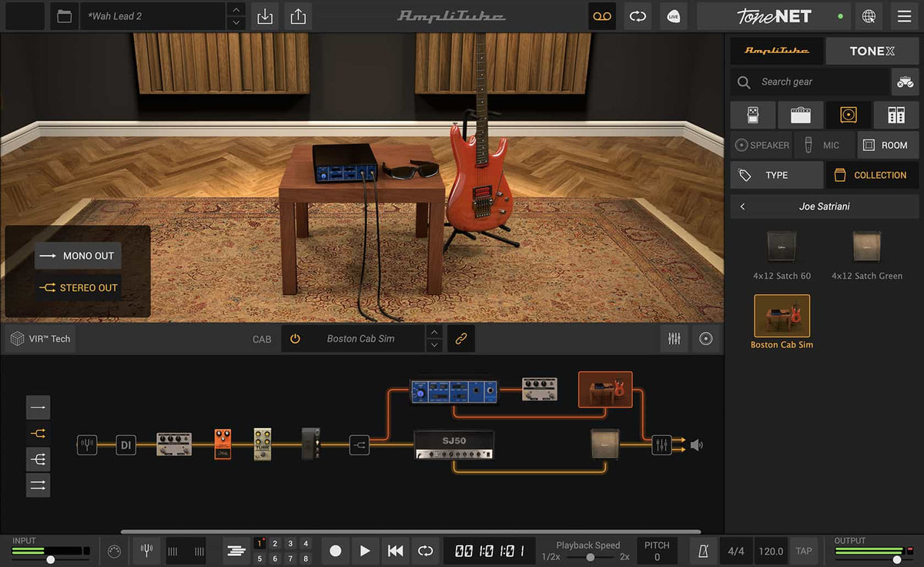The height and width of the screenshot is (567, 924).
Task: Switch to the AmpliTube gear tab
Action: point(776,51)
